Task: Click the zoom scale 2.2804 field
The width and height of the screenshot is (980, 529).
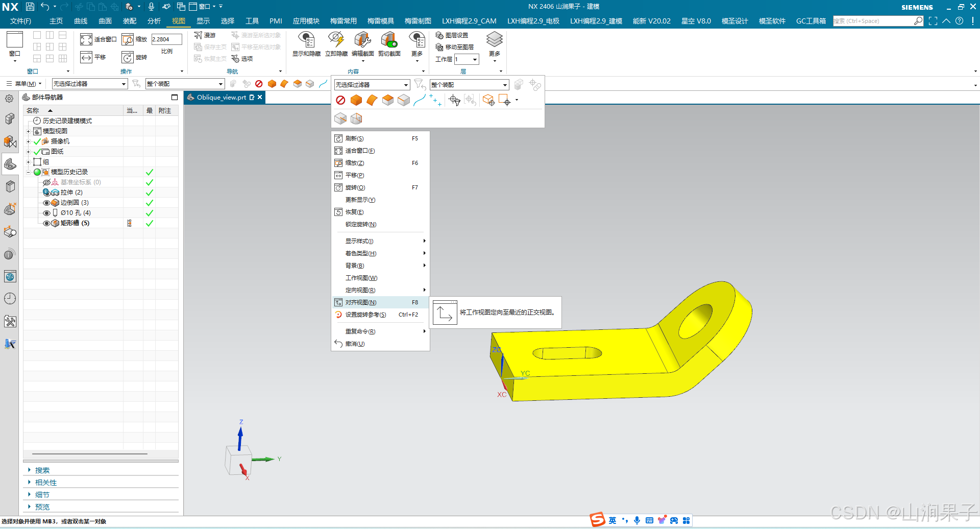Action: pos(167,39)
